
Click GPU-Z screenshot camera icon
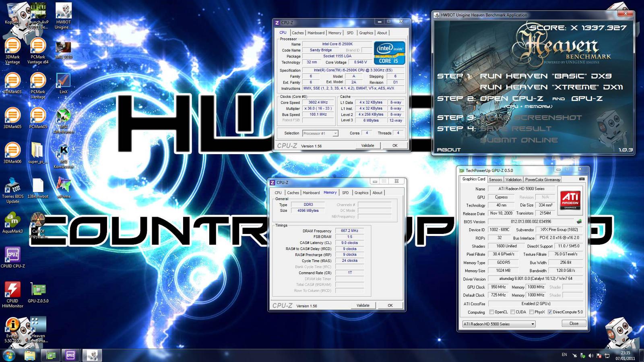click(x=582, y=179)
